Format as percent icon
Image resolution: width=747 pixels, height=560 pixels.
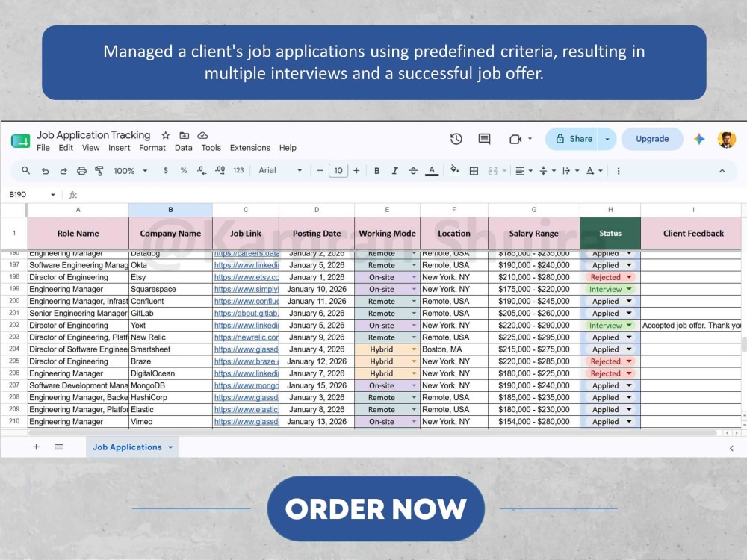[184, 170]
